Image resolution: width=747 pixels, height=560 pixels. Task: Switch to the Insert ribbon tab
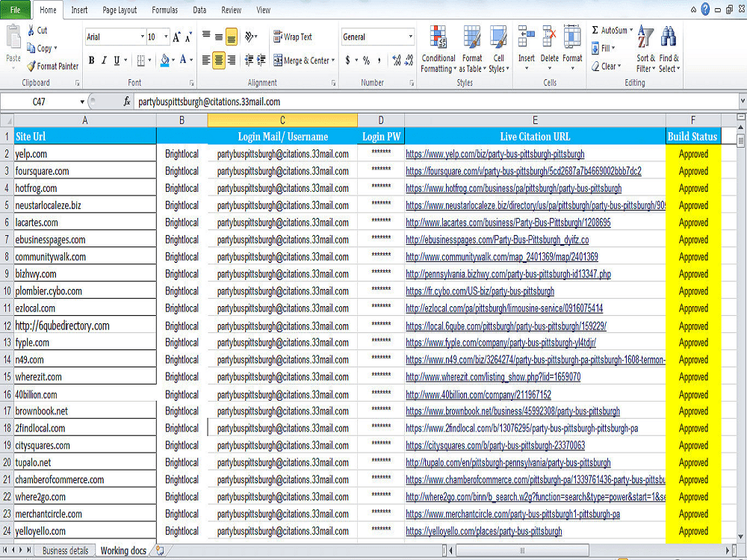pyautogui.click(x=79, y=10)
